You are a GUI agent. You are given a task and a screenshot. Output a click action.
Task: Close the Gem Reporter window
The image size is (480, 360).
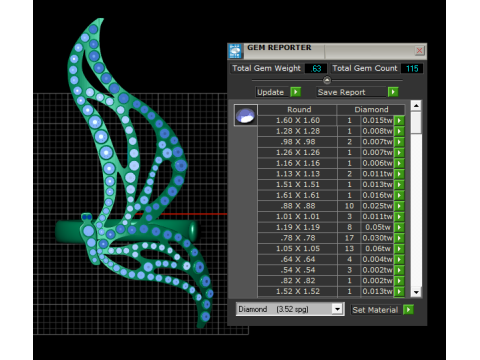click(x=419, y=51)
